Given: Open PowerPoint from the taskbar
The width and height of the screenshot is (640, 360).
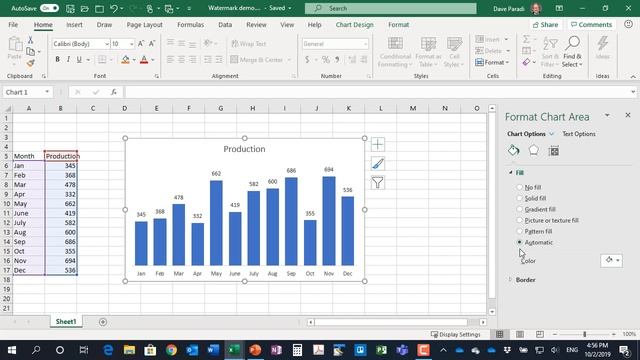Looking at the screenshot, I should click(x=255, y=350).
